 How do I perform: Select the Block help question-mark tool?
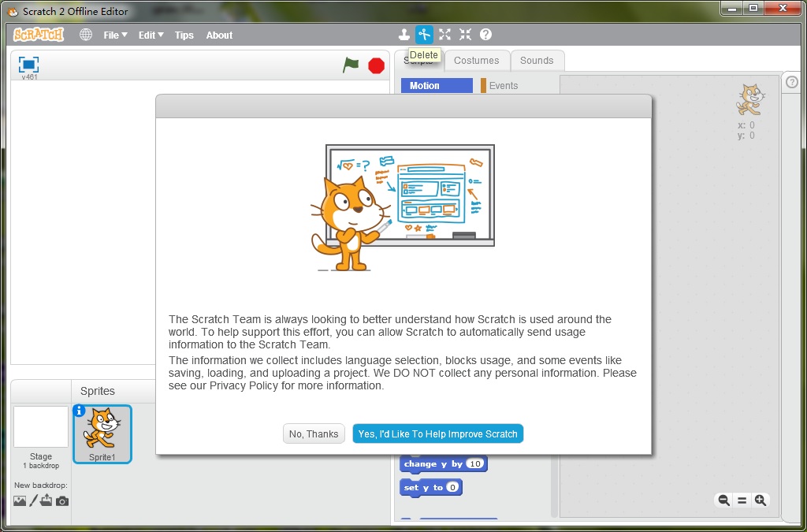pos(485,35)
